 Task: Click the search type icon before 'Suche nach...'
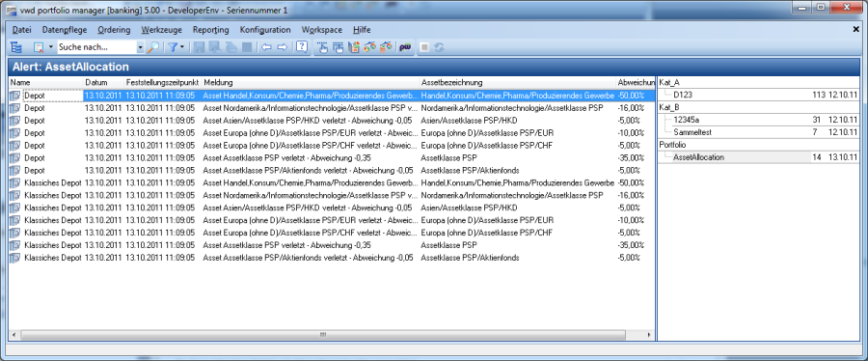click(x=39, y=47)
